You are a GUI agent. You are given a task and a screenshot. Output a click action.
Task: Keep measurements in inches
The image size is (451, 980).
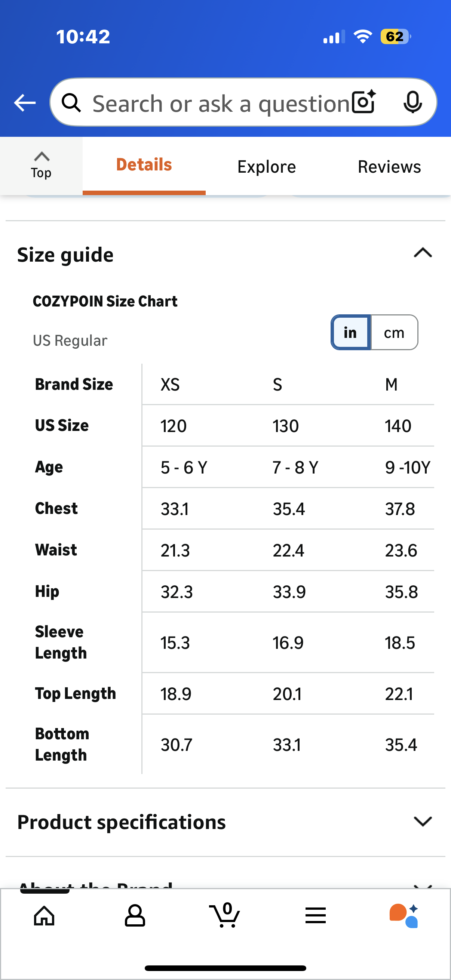pyautogui.click(x=349, y=332)
